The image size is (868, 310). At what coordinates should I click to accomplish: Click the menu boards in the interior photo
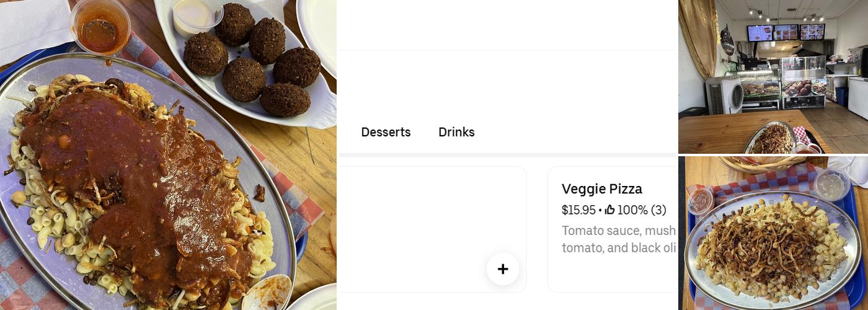(785, 32)
